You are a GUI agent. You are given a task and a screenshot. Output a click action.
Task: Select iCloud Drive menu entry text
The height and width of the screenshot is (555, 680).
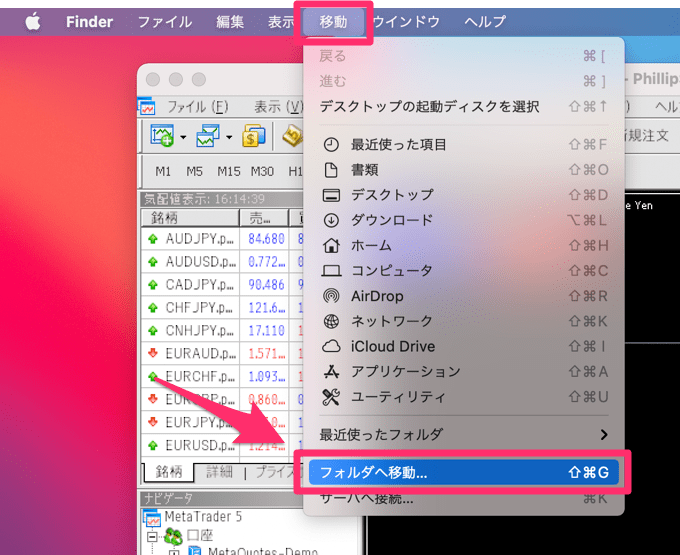392,346
